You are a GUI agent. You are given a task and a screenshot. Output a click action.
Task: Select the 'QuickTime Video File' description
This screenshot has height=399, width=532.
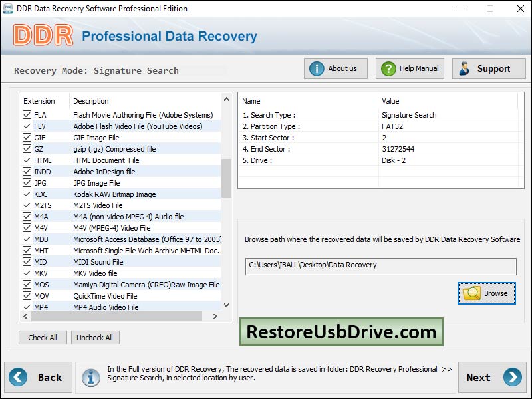pyautogui.click(x=105, y=296)
